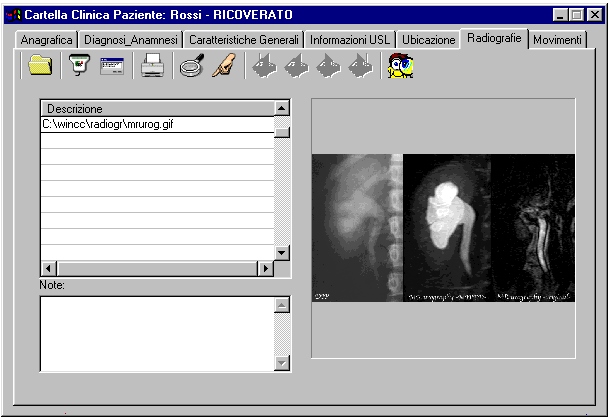
Task: Open the Diagnosi_Anamnesi tab
Action: point(131,40)
